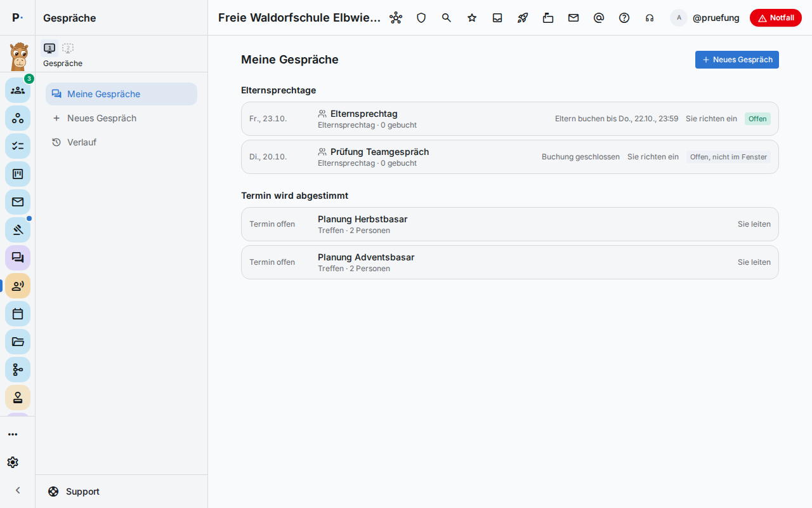Image resolution: width=812 pixels, height=508 pixels.
Task: Click the green Offen status badge
Action: (757, 119)
